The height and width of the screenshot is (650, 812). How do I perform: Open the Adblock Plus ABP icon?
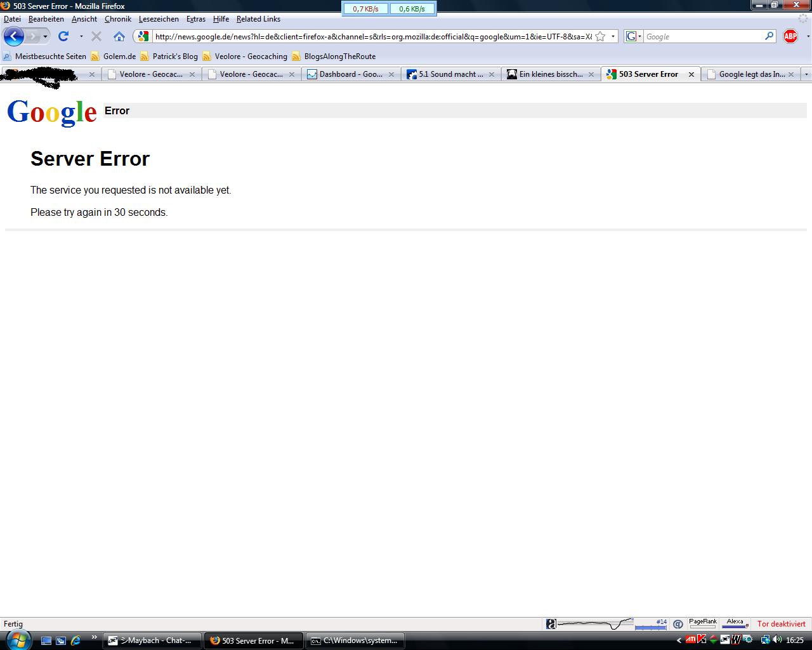pos(790,36)
